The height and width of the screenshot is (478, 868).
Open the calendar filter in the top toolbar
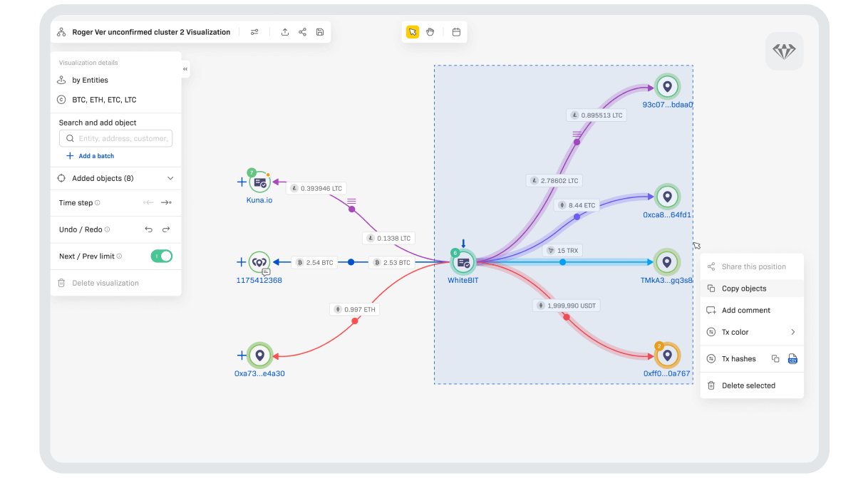click(x=456, y=31)
